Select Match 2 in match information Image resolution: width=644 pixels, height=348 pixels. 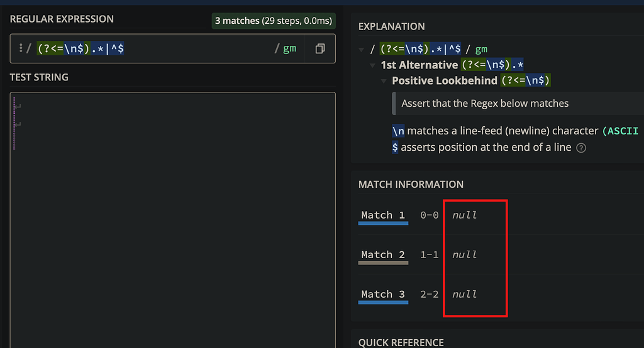383,254
